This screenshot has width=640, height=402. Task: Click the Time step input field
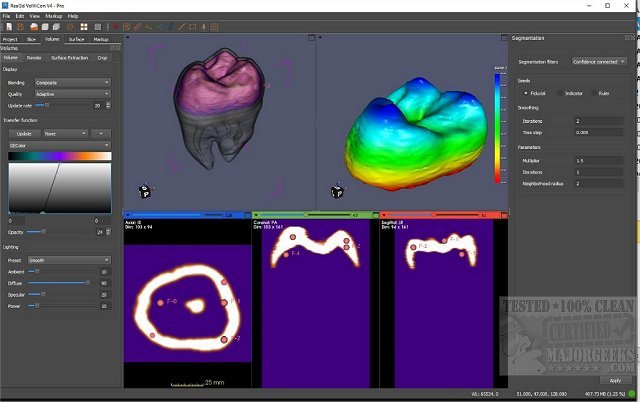point(599,133)
